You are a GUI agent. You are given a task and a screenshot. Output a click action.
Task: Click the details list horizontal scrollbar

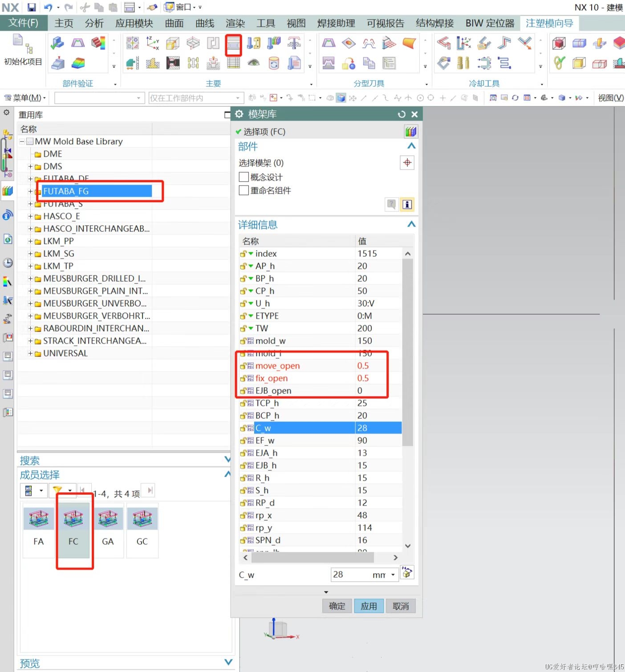(312, 557)
